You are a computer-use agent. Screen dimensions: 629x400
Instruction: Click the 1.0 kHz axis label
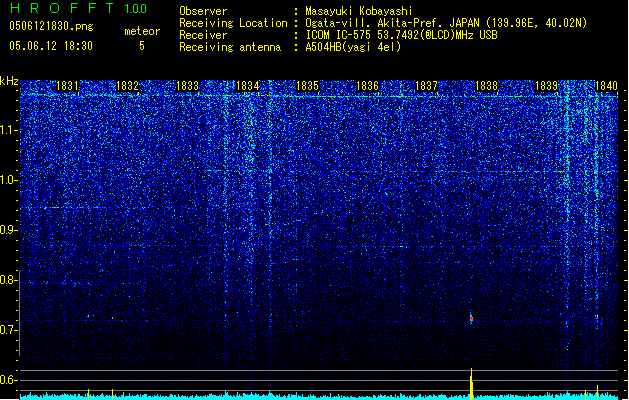point(8,180)
